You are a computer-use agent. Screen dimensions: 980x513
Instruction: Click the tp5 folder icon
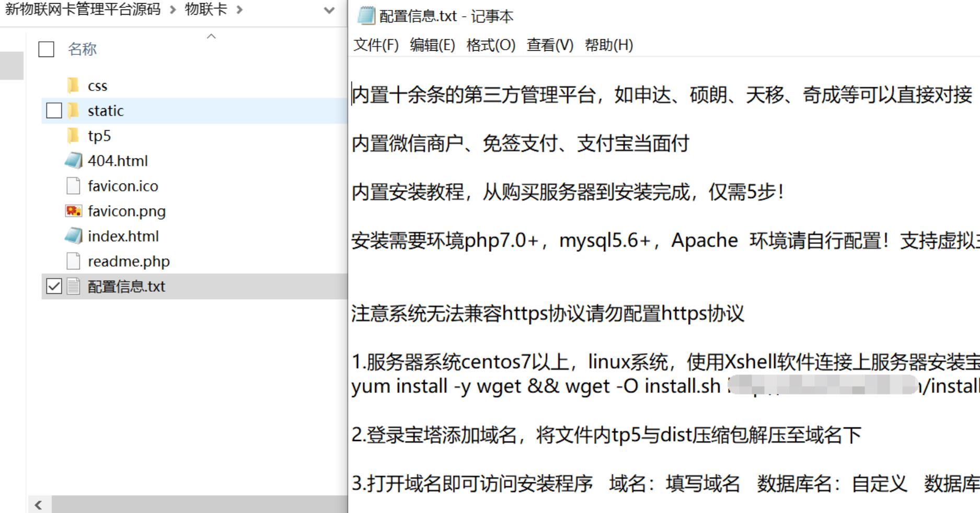coord(73,135)
